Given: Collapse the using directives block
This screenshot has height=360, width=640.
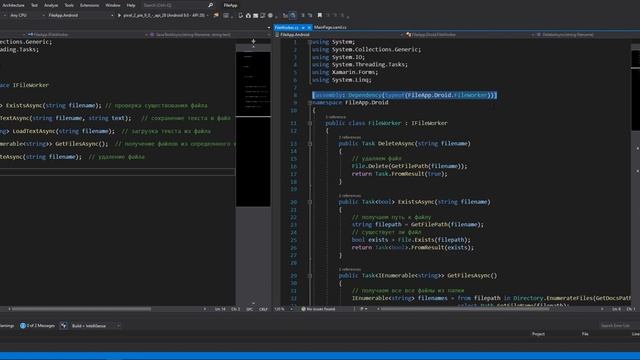Looking at the screenshot, I should pyautogui.click(x=310, y=42).
